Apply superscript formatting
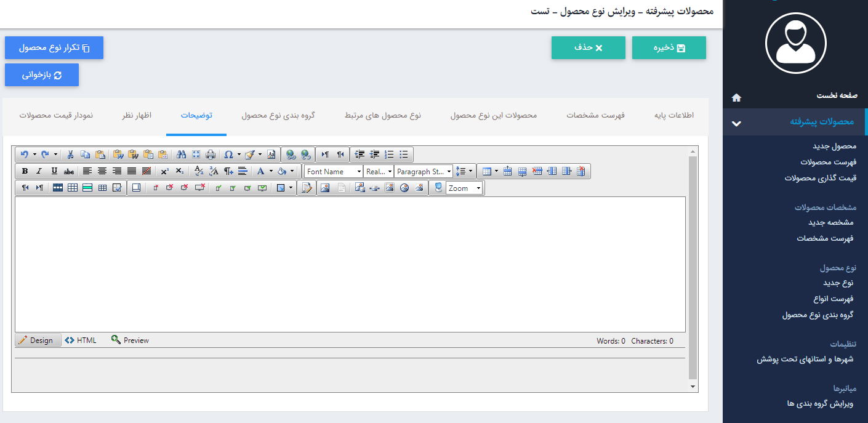Viewport: 868px width, 423px height. [164, 171]
